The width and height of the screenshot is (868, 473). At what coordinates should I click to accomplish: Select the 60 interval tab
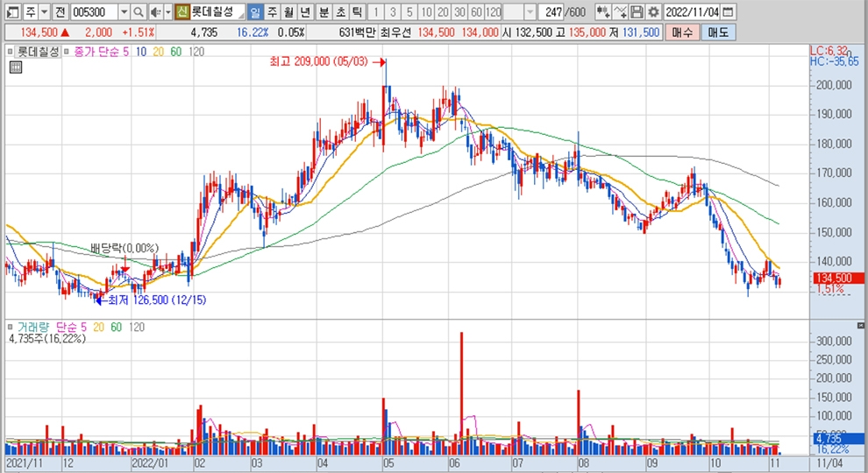[x=476, y=12]
